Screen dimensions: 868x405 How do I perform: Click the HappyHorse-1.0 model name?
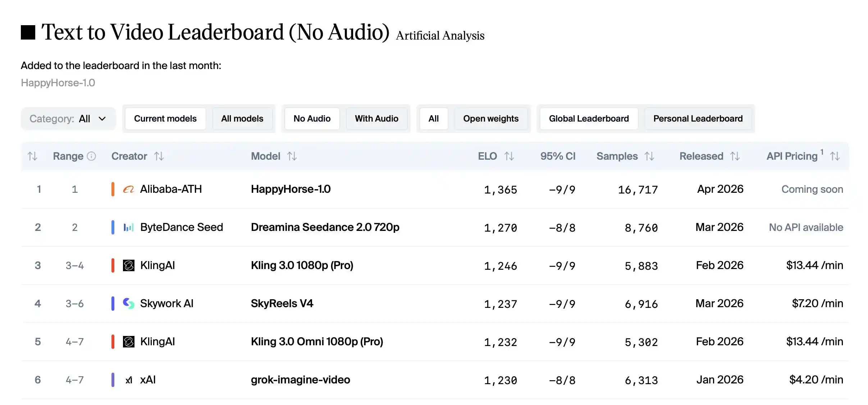point(291,189)
